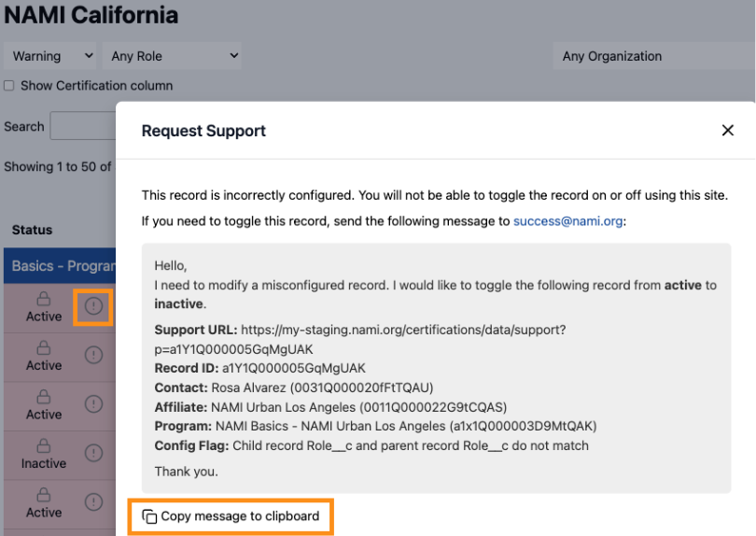This screenshot has height=536, width=756.
Task: Click the Search input field
Action: click(83, 126)
